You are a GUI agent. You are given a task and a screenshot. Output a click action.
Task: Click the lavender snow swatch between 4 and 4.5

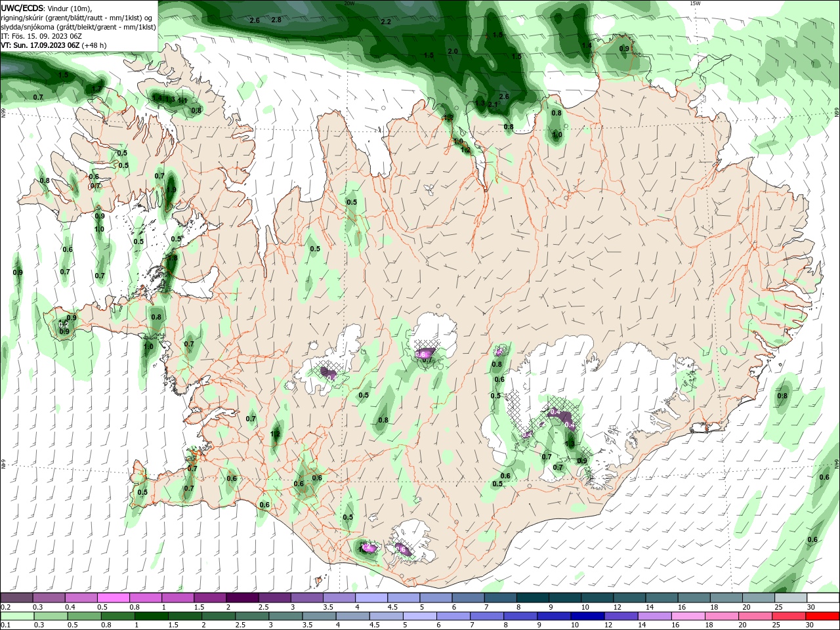tap(371, 598)
